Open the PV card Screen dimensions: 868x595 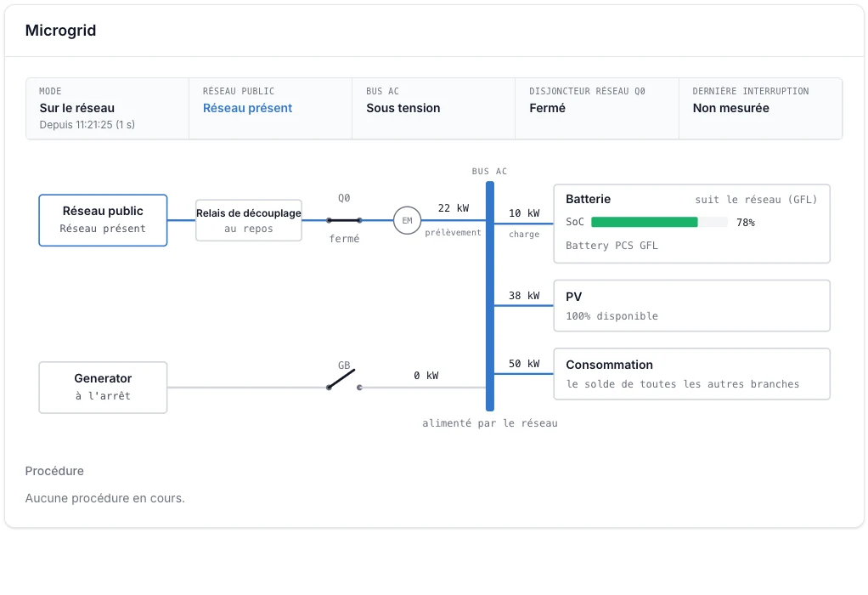click(x=691, y=306)
